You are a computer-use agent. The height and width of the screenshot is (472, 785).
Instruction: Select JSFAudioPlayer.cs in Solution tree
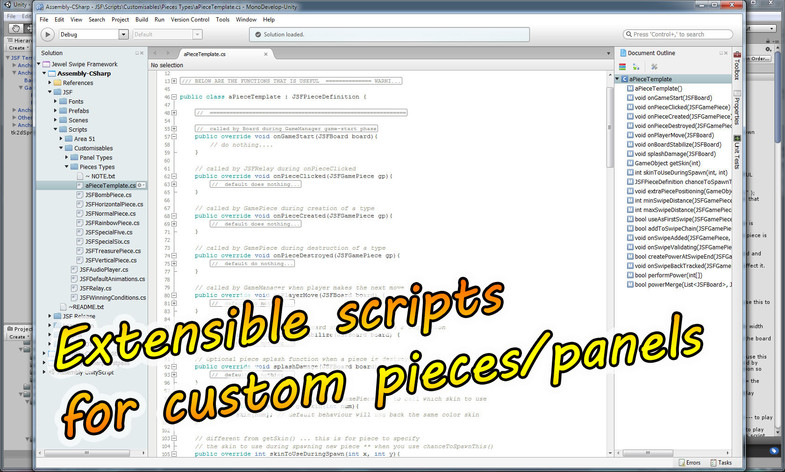tap(104, 269)
